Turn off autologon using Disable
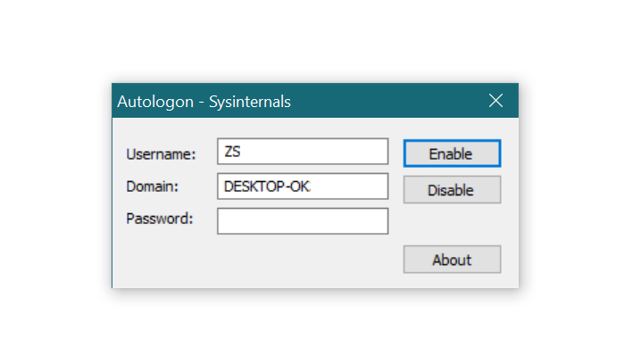 coord(451,190)
